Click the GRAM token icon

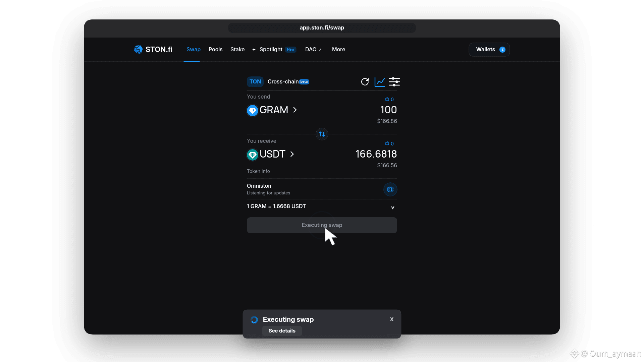click(253, 110)
